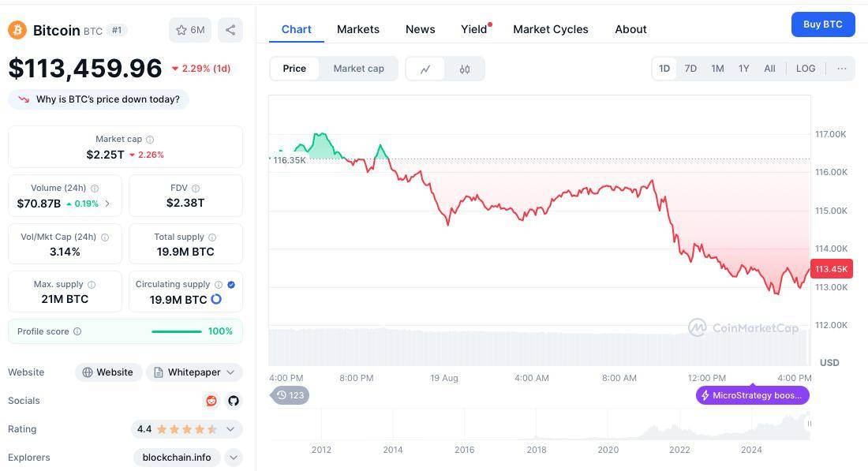Click the star watchlist button showing 6M

pyautogui.click(x=190, y=30)
